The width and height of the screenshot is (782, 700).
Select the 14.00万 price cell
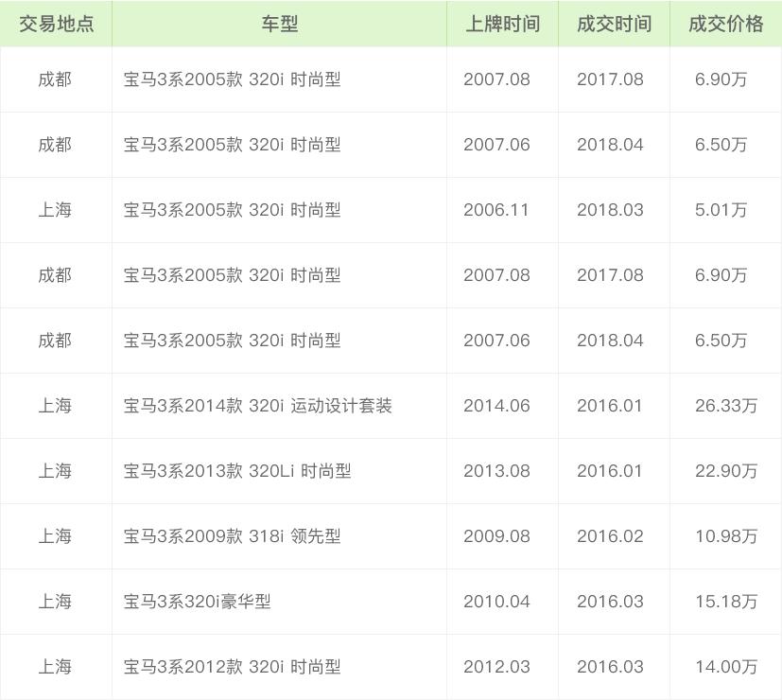pyautogui.click(x=725, y=667)
